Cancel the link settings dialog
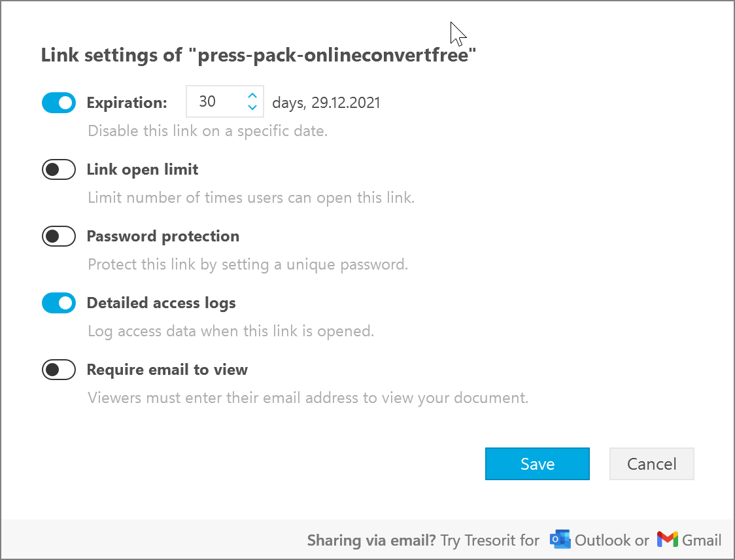The height and width of the screenshot is (560, 735). tap(651, 464)
